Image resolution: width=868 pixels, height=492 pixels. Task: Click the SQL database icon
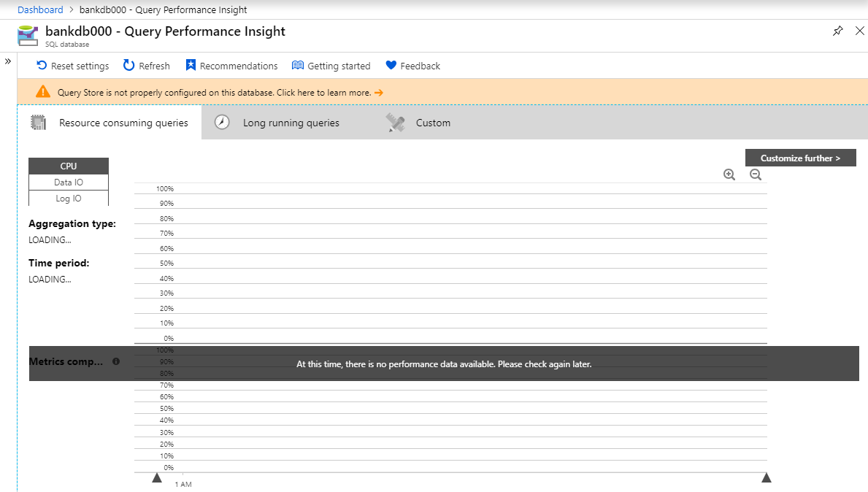point(28,36)
